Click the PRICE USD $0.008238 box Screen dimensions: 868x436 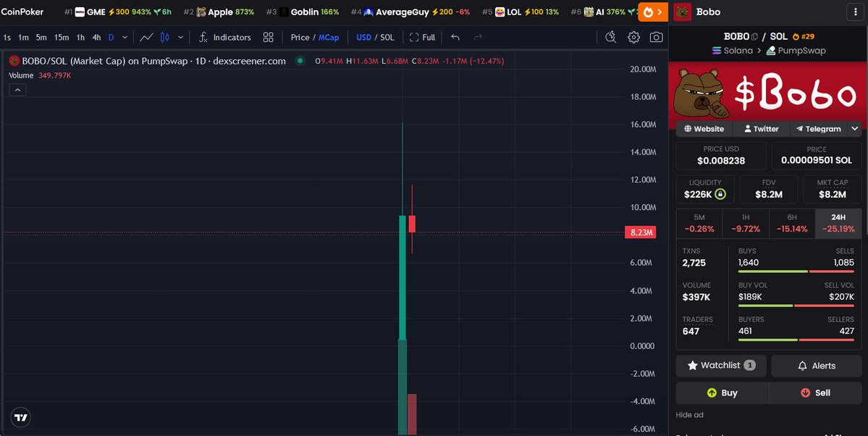[721, 156]
